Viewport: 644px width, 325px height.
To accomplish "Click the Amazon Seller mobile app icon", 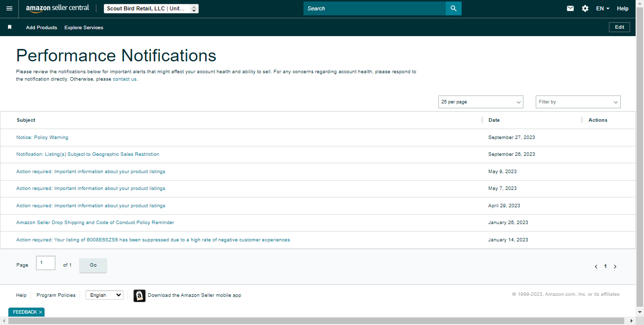I will coord(139,295).
